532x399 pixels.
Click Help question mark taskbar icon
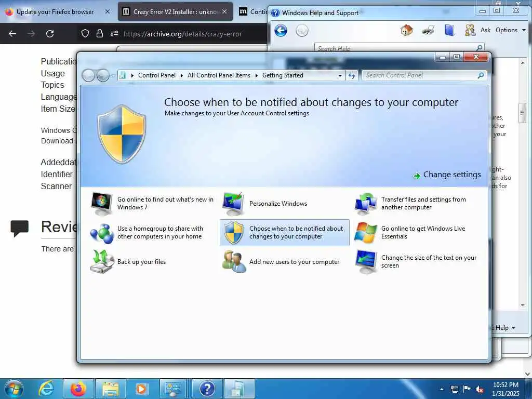pyautogui.click(x=207, y=389)
